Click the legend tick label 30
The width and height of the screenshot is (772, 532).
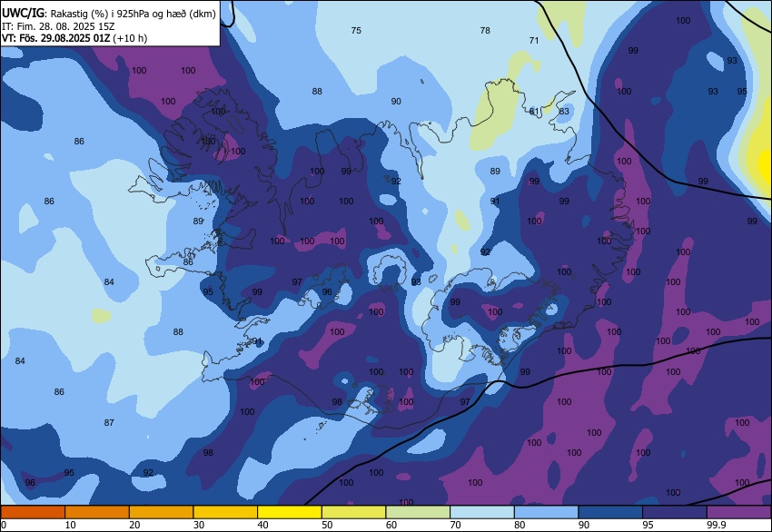(x=198, y=525)
